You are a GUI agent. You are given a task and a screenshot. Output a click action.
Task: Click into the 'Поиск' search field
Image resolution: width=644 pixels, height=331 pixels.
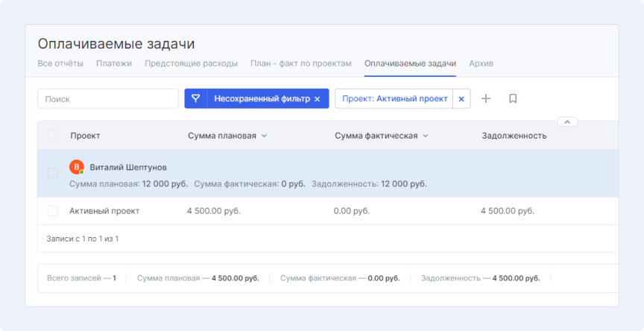108,98
